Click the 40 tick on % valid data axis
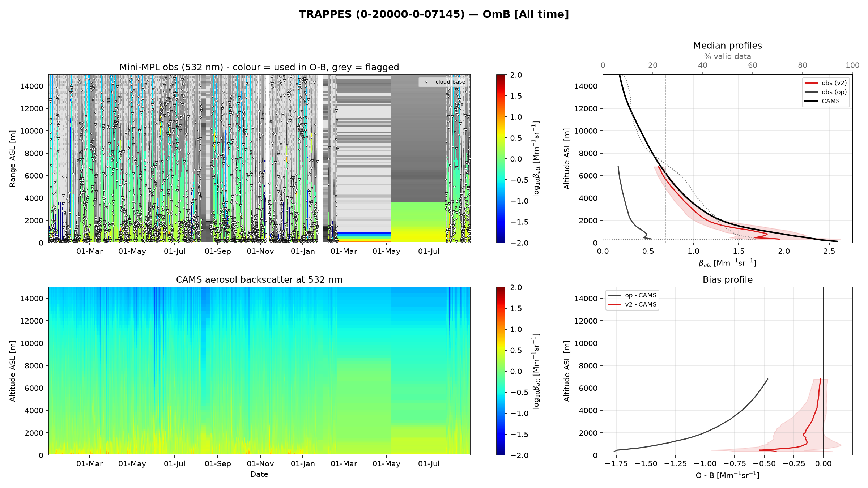This screenshot has width=868, height=488. 702,65
